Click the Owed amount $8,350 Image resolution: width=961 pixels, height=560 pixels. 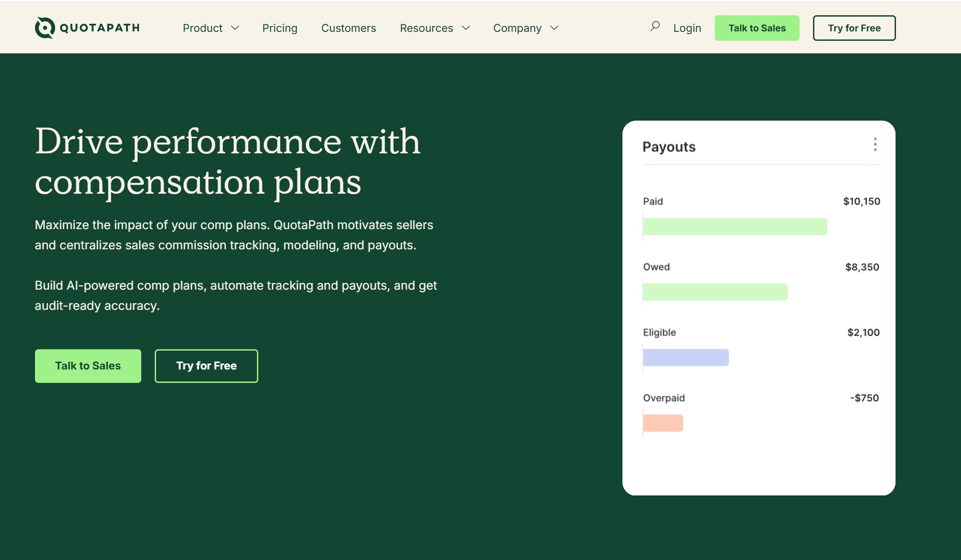click(x=862, y=267)
